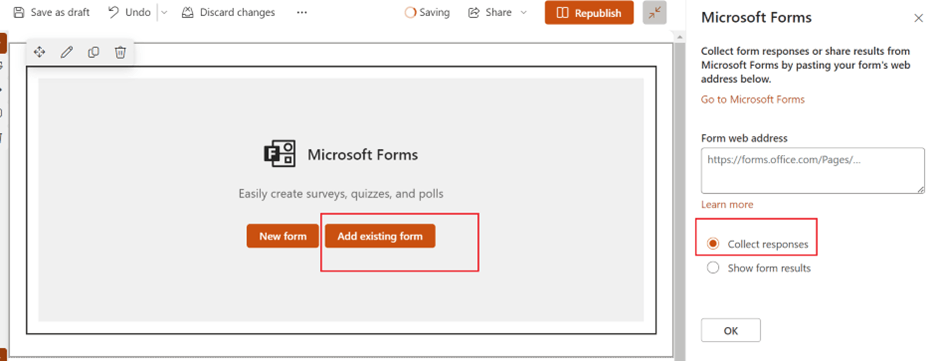Delete web part with trash icon
The image size is (940, 361).
coord(120,53)
